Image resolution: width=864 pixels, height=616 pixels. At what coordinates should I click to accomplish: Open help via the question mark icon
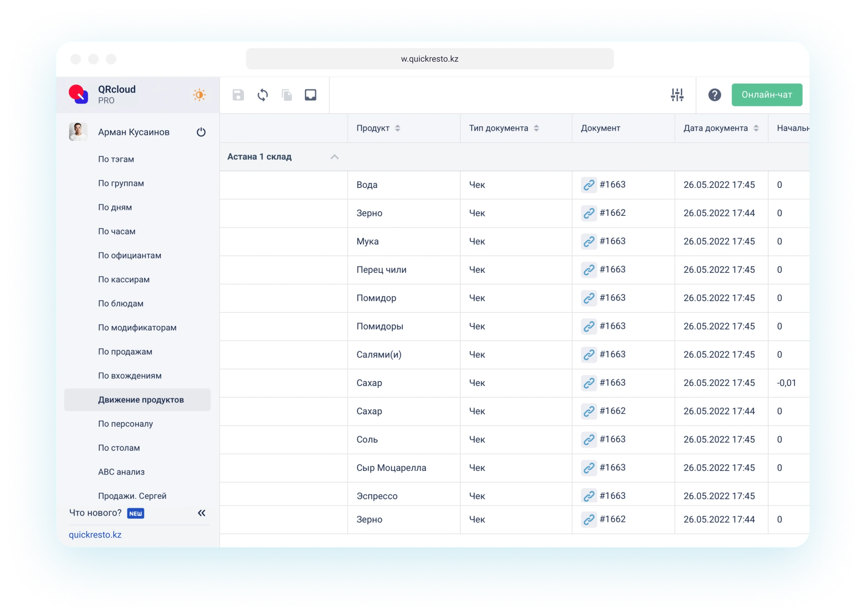714,95
